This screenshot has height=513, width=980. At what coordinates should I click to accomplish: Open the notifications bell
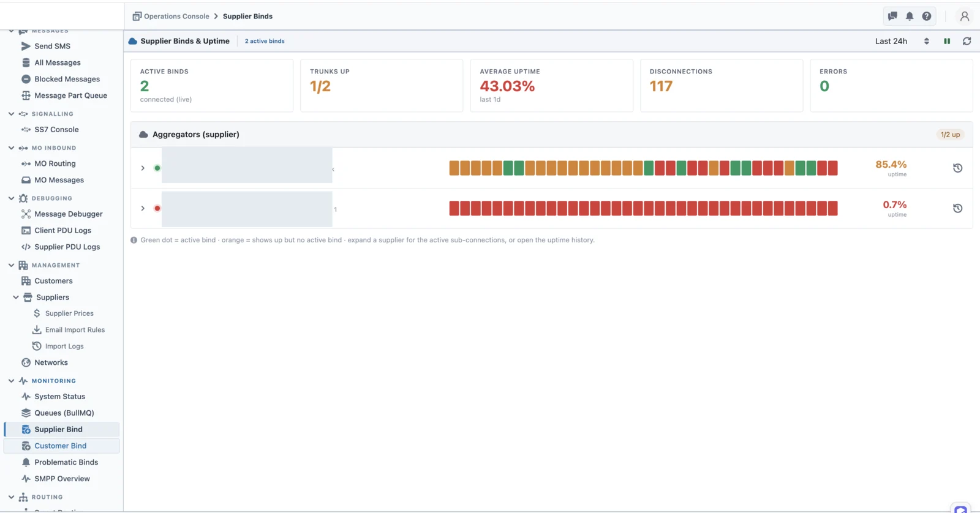(910, 17)
